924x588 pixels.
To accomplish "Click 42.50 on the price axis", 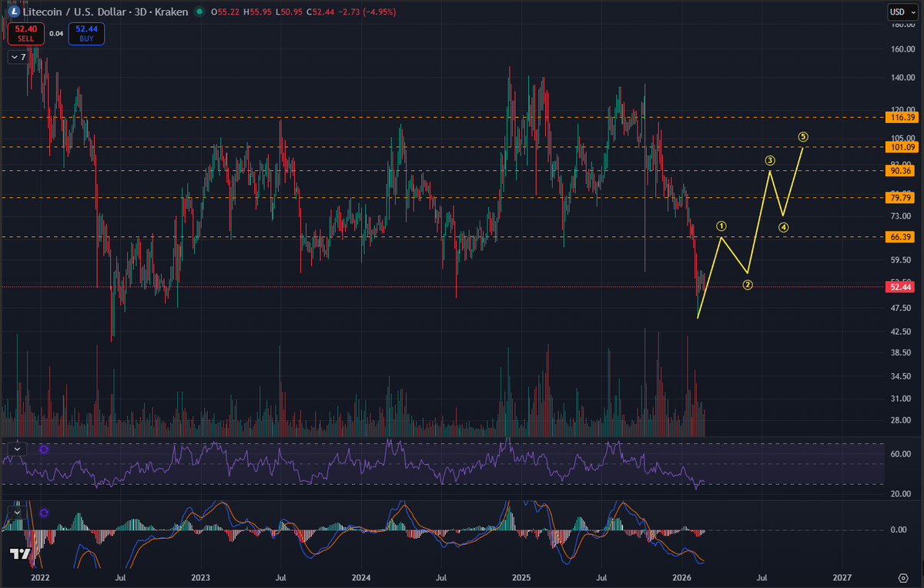I will [901, 332].
